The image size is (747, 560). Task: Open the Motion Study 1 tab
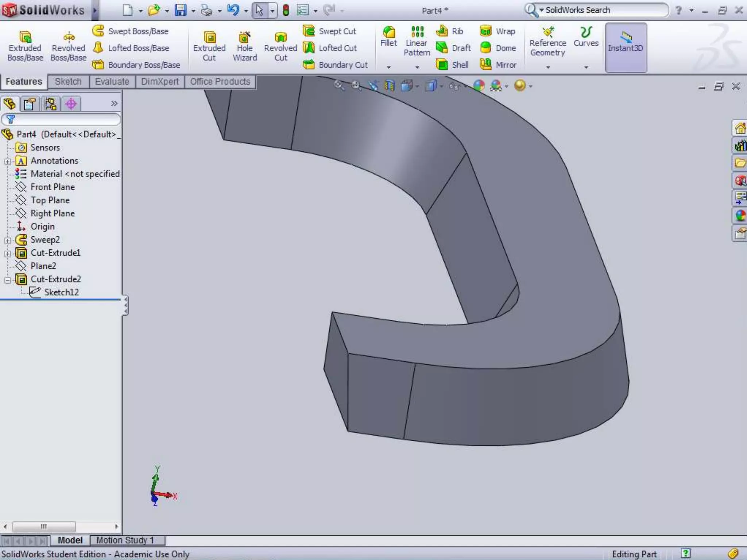point(125,540)
